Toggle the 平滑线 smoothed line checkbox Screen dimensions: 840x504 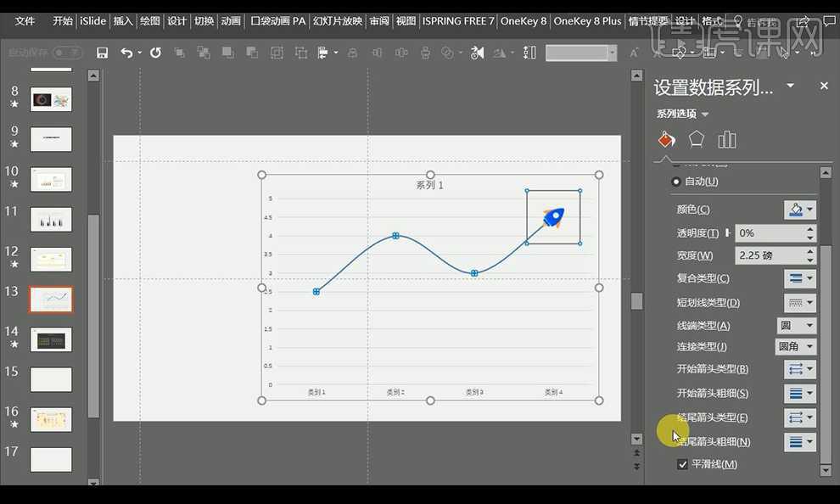coord(682,464)
